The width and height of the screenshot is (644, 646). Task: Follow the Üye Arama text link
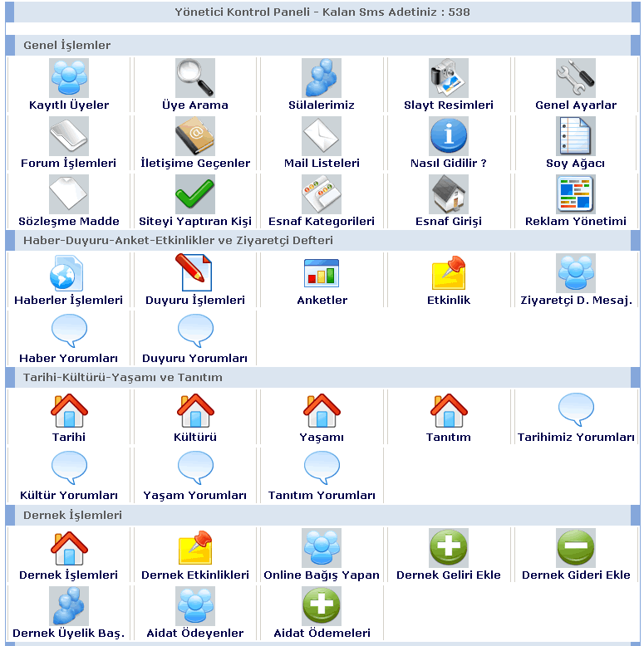195,105
